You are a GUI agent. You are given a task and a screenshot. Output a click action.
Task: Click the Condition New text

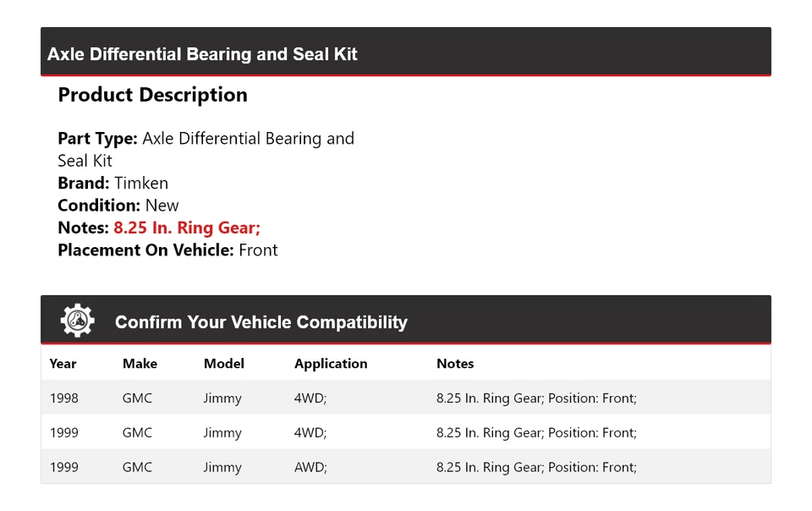(118, 206)
